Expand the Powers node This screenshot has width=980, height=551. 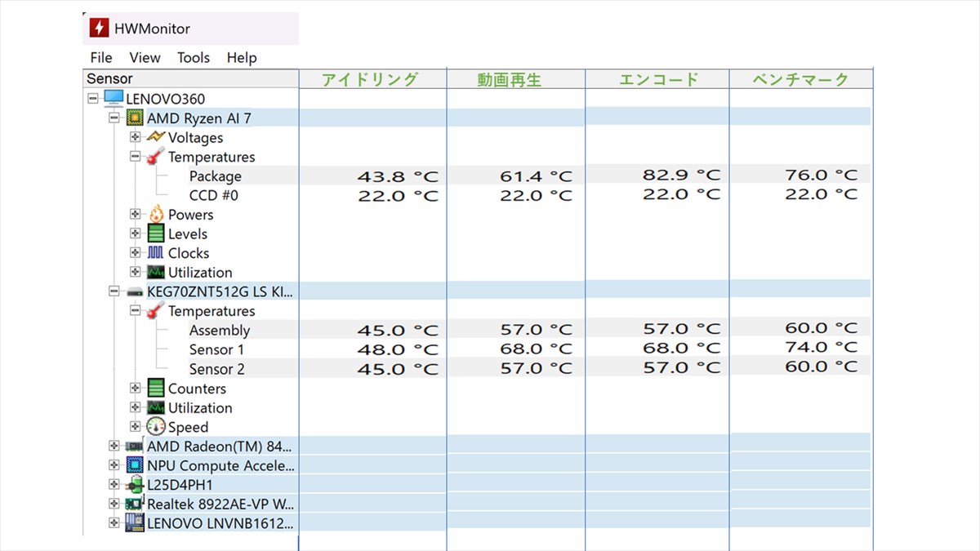(x=136, y=214)
